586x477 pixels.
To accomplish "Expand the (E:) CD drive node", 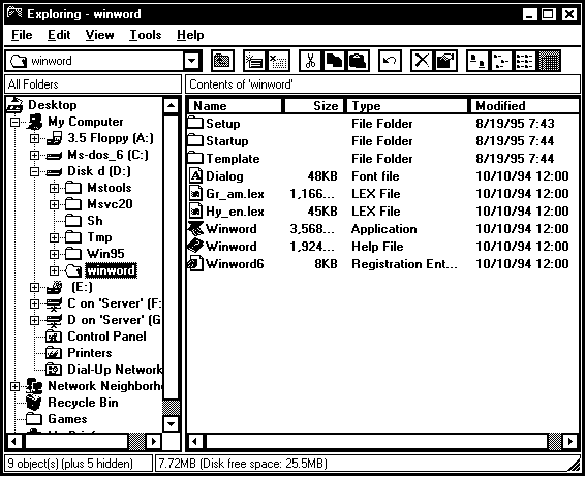I will (34, 287).
